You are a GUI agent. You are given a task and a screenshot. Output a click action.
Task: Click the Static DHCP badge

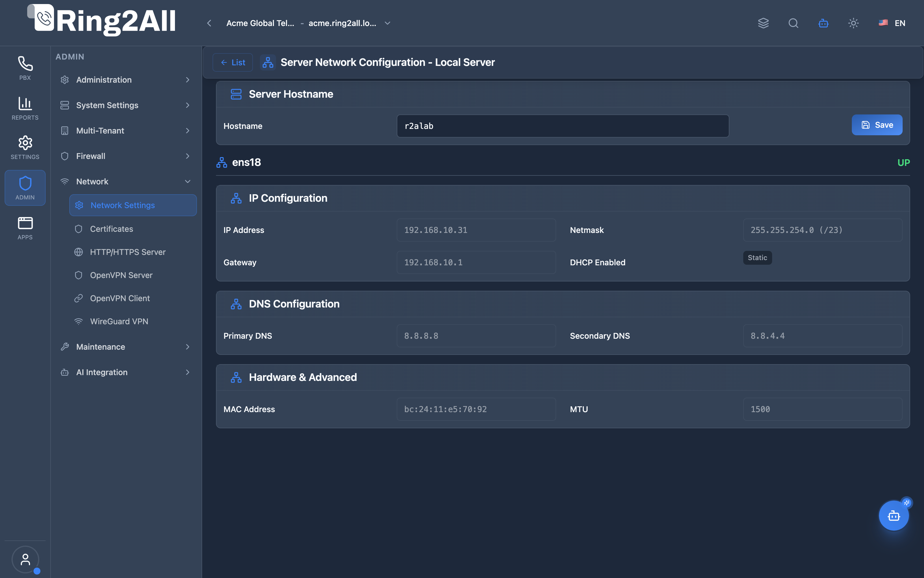757,258
